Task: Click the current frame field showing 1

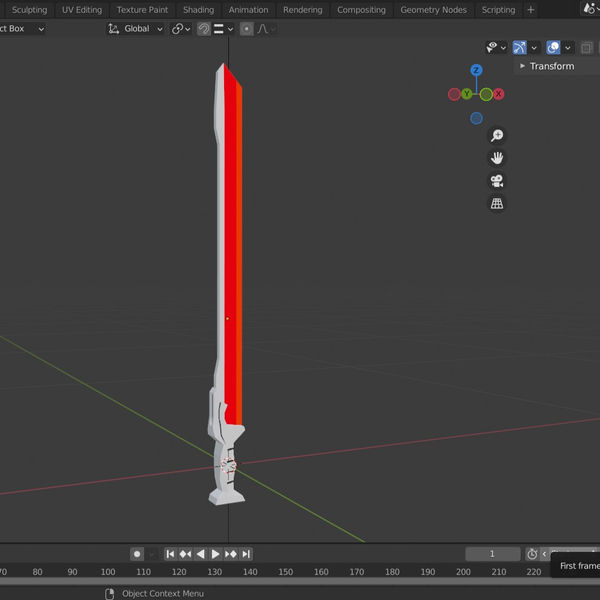Action: point(492,554)
